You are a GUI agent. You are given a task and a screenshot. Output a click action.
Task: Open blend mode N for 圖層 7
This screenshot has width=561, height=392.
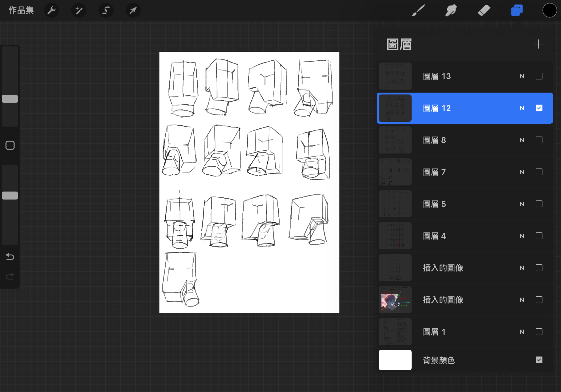coord(522,172)
